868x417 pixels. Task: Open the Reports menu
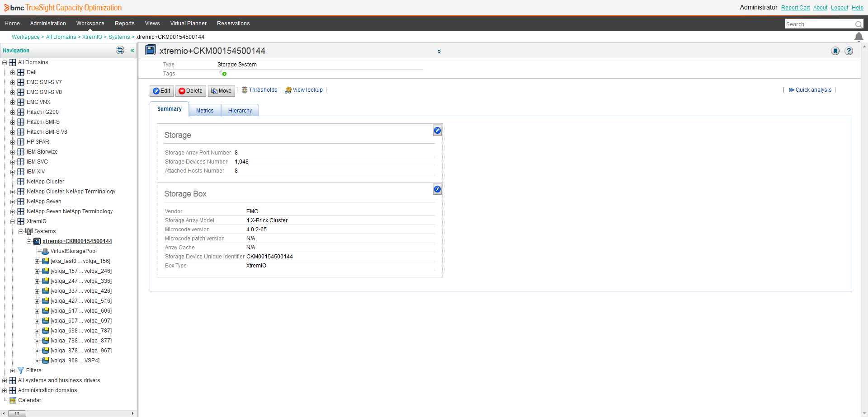pyautogui.click(x=125, y=23)
